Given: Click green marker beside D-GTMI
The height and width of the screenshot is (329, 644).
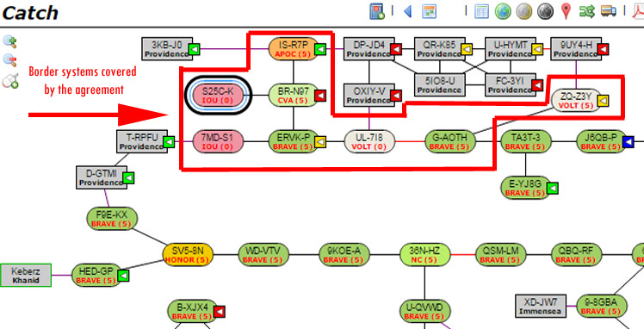Looking at the screenshot, I should 128,178.
